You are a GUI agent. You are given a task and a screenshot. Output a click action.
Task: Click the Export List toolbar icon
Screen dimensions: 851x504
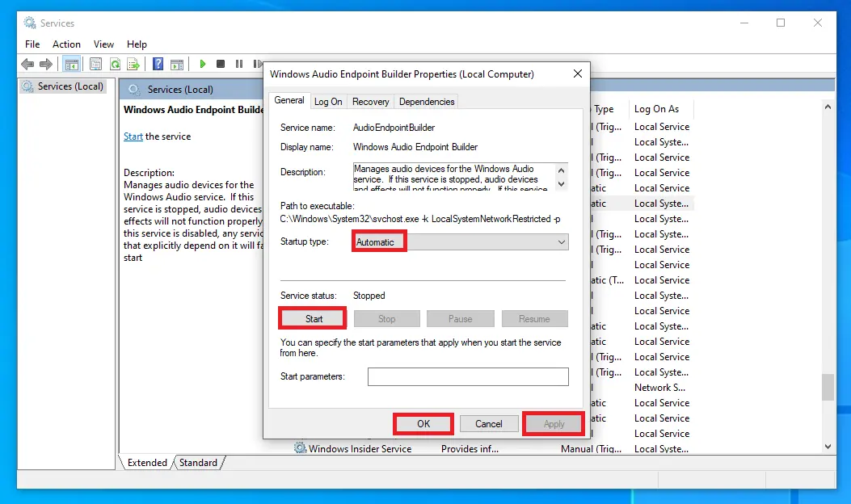click(x=133, y=64)
